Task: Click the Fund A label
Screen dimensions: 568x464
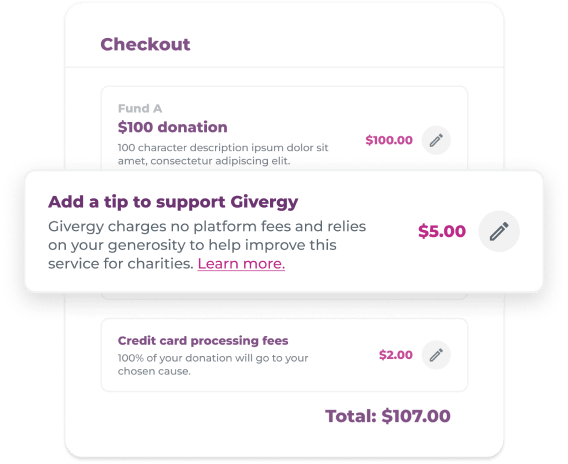Action: click(140, 108)
